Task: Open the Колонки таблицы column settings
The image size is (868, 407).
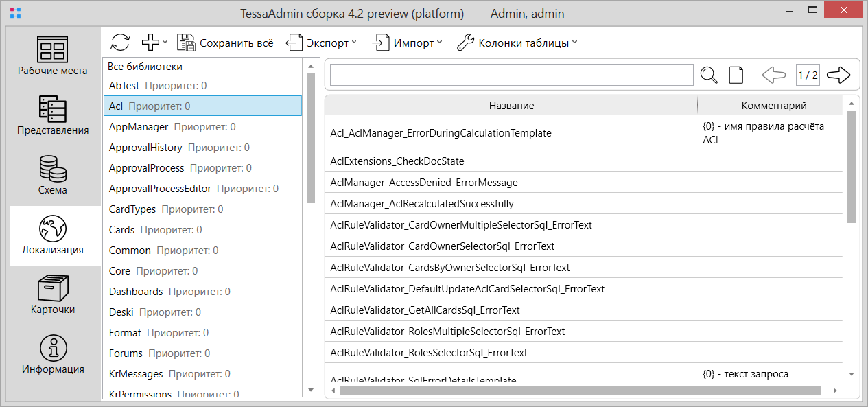Action: click(517, 43)
